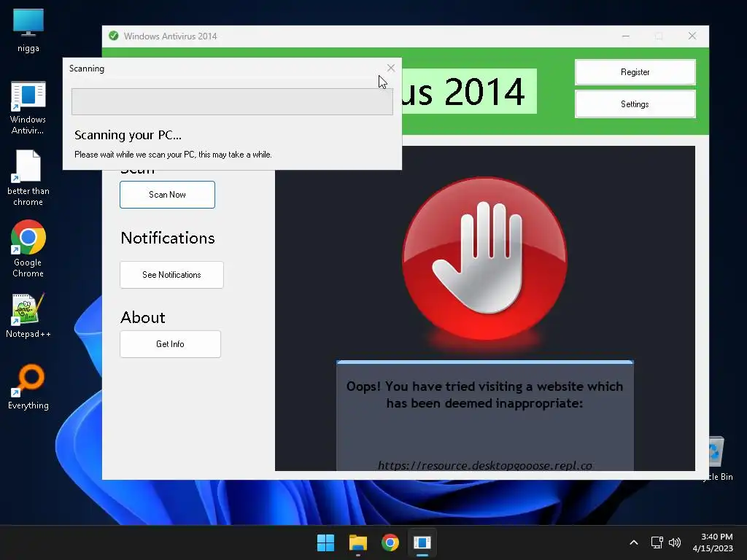Image resolution: width=747 pixels, height=560 pixels.
Task: Close the Windows Antivirus 2014 window
Action: tap(692, 36)
